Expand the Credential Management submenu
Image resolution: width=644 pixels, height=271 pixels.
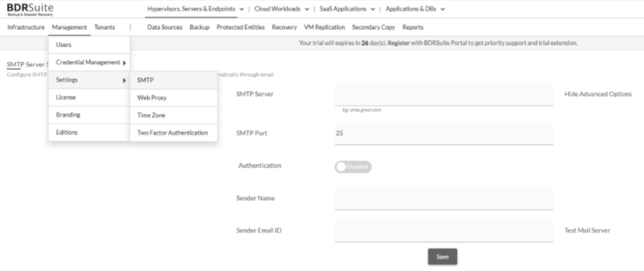click(89, 62)
